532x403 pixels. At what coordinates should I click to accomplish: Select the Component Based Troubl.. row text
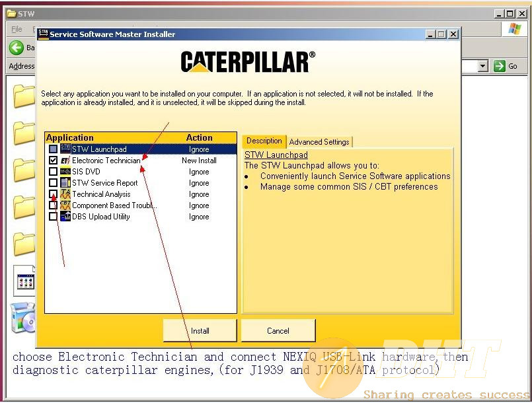click(x=114, y=205)
